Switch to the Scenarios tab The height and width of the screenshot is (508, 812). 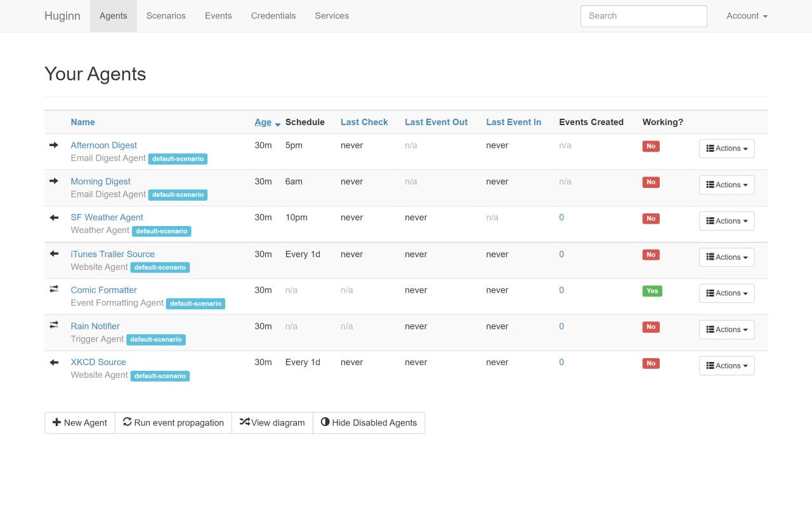166,15
